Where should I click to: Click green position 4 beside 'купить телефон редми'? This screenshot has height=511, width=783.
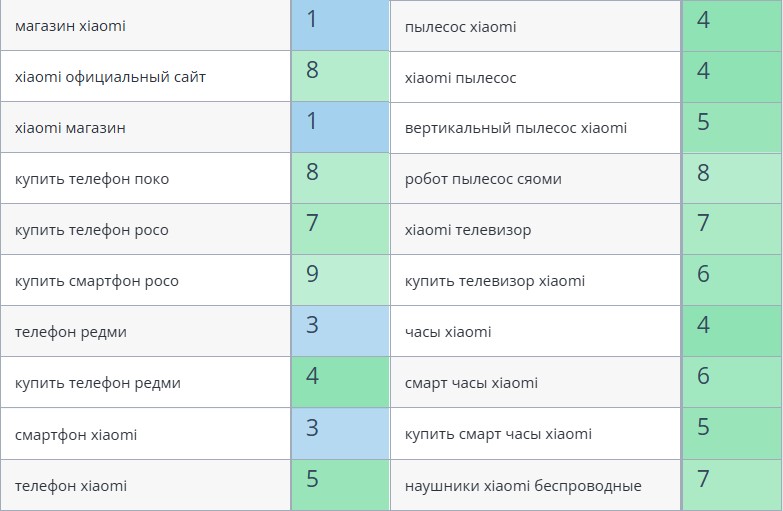coord(340,382)
